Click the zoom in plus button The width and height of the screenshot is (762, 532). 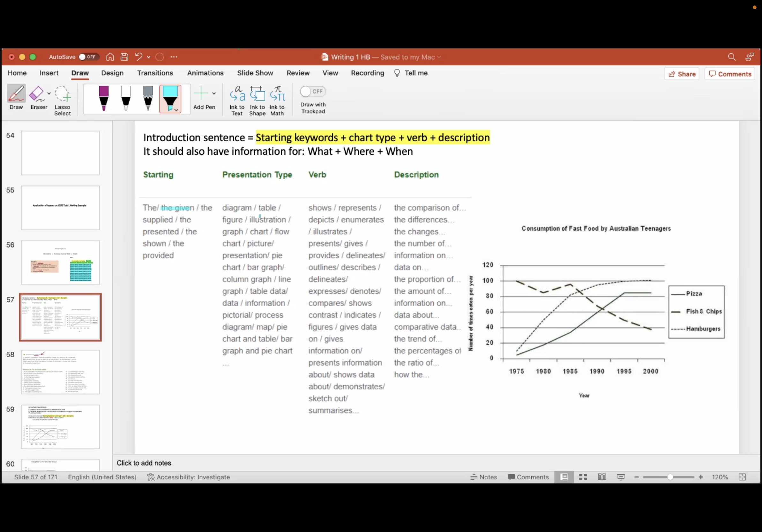point(701,477)
